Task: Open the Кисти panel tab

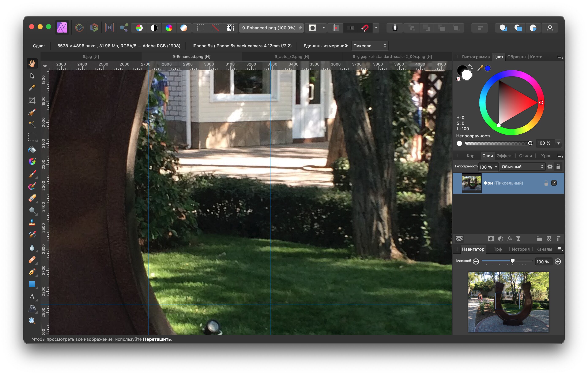Action: 536,57
